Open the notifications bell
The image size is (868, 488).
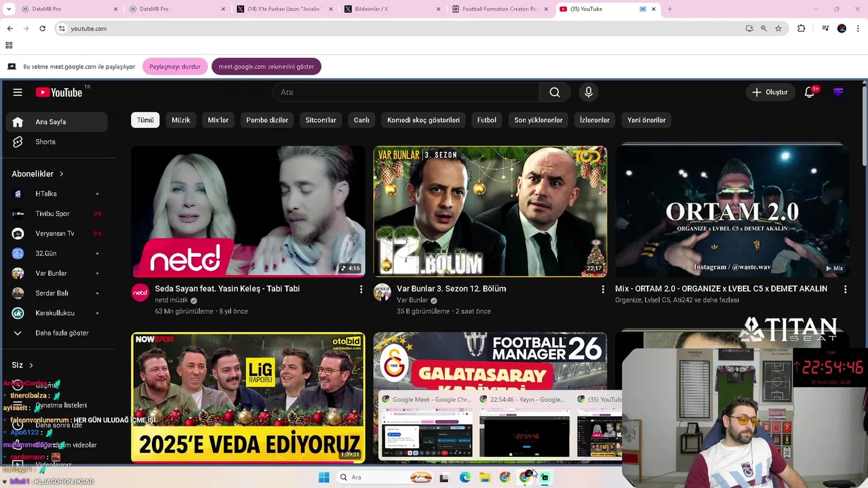point(809,92)
